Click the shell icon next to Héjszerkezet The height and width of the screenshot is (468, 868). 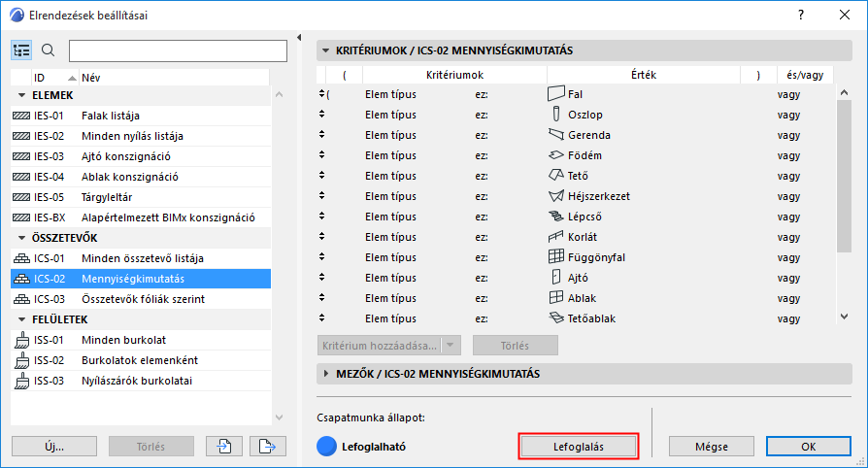(556, 196)
